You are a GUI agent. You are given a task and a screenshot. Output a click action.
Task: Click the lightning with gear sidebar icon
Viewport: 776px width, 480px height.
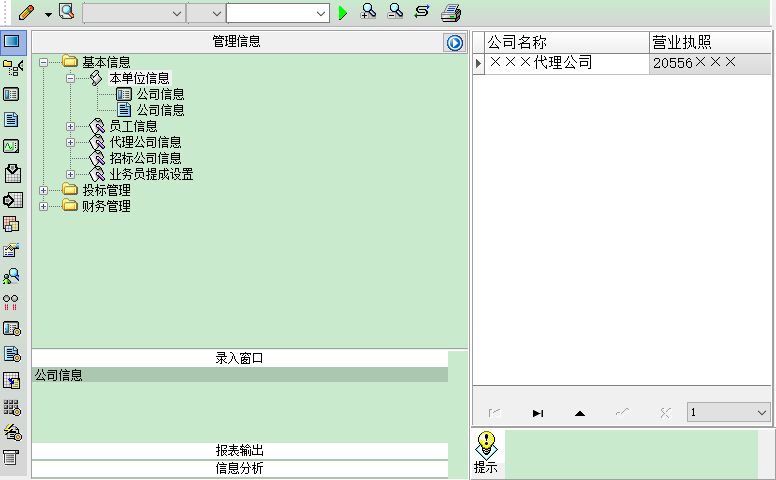[x=12, y=432]
